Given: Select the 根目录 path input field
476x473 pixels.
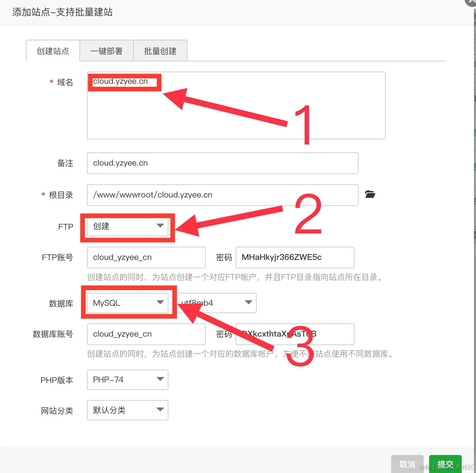Looking at the screenshot, I should tap(222, 195).
